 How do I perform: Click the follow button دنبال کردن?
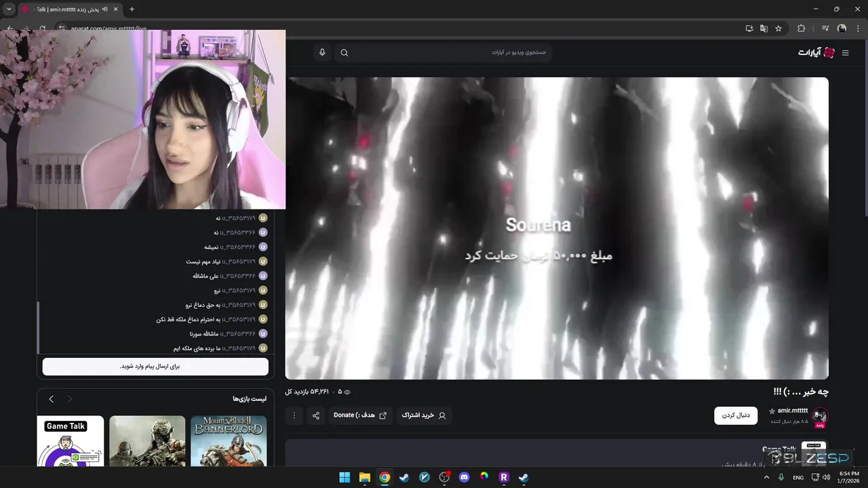tap(736, 415)
